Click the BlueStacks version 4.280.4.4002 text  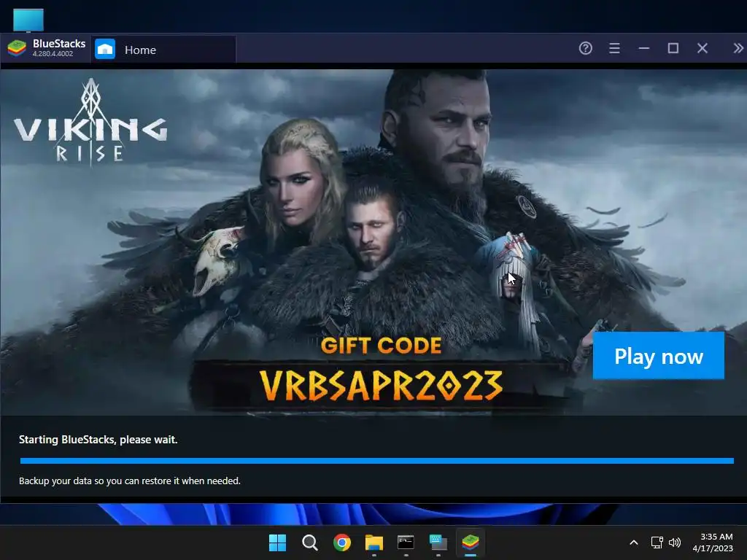tap(53, 54)
